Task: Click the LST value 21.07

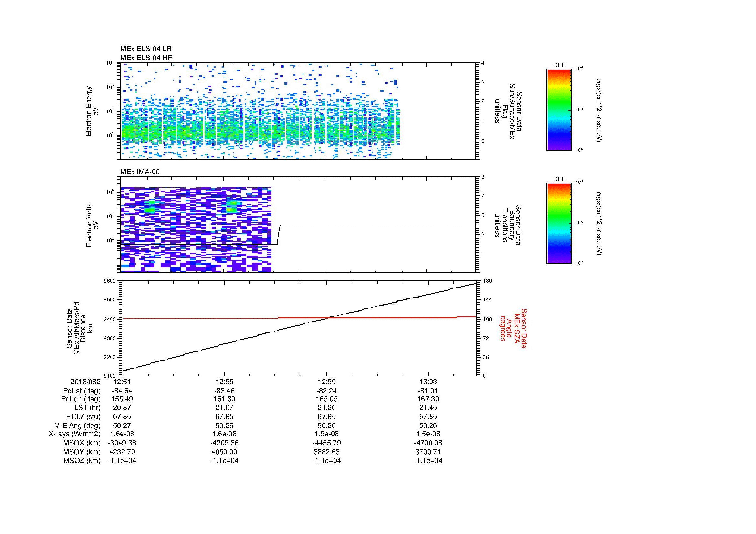Action: tap(224, 408)
